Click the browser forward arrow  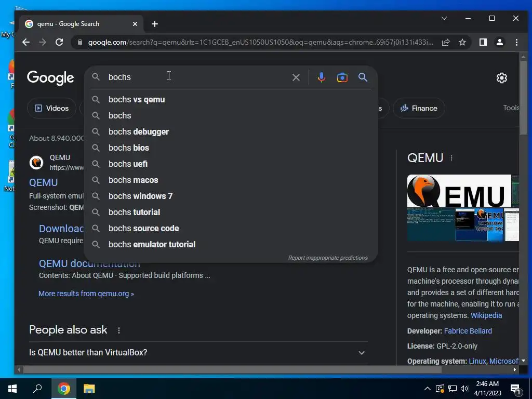43,43
